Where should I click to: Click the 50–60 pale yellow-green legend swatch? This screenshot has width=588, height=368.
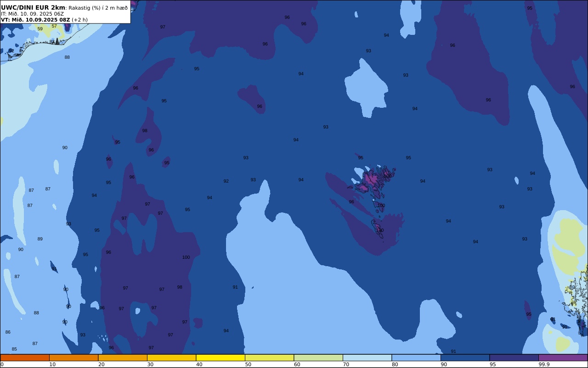tap(269, 357)
